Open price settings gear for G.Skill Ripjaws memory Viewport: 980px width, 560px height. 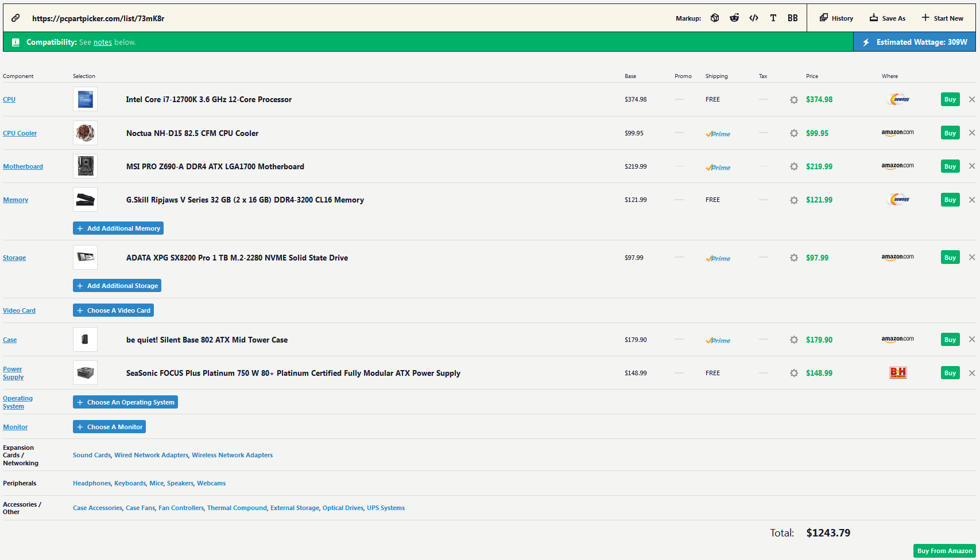[x=794, y=200]
